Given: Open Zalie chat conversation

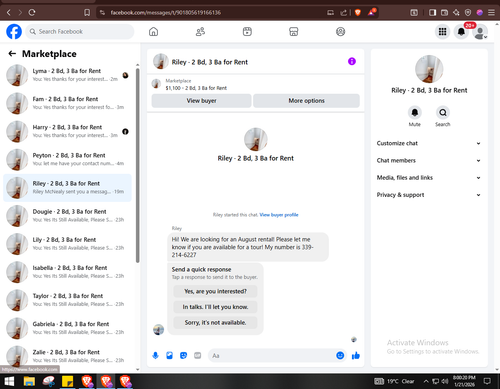Looking at the screenshot, I should 67,356.
